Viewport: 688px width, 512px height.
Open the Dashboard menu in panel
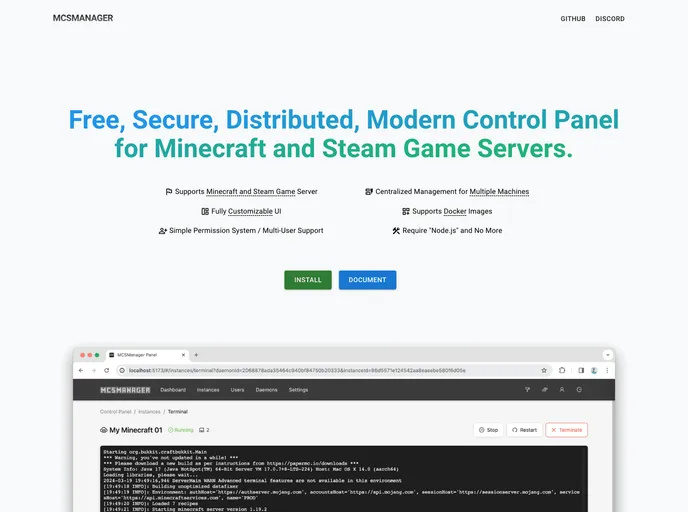click(173, 390)
